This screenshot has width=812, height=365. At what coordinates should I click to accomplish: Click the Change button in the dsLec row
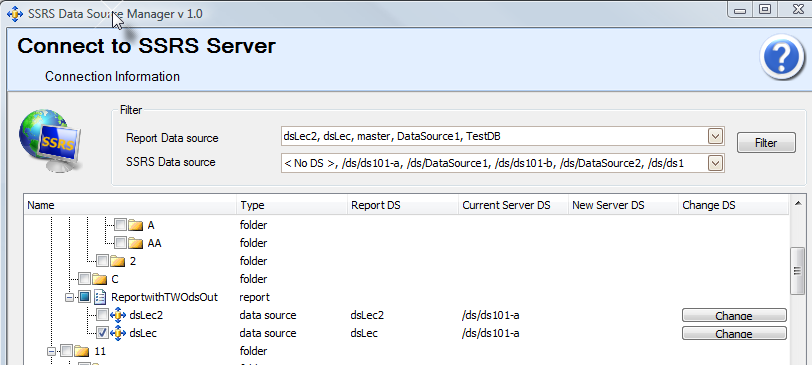(x=734, y=333)
